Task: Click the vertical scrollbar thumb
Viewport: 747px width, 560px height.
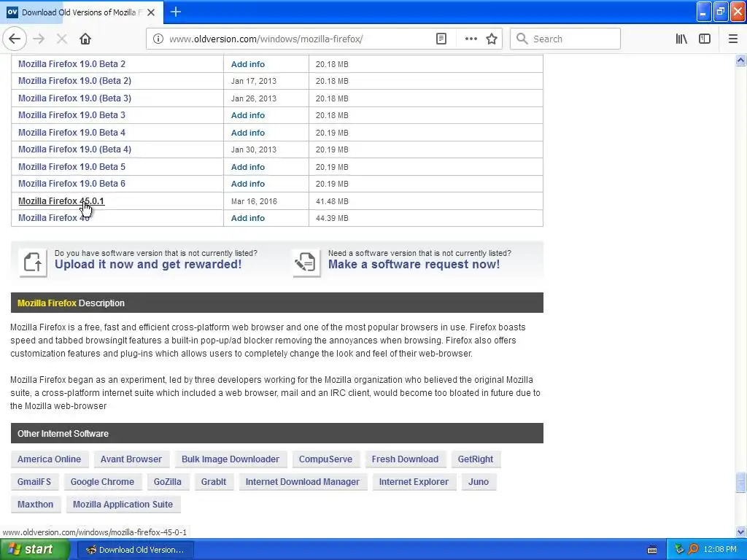Action: click(740, 483)
